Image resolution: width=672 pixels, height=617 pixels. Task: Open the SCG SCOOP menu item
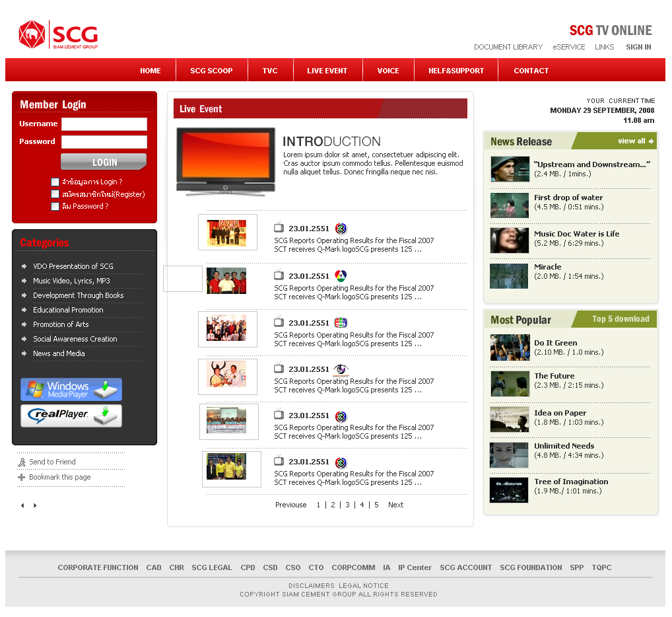(211, 71)
